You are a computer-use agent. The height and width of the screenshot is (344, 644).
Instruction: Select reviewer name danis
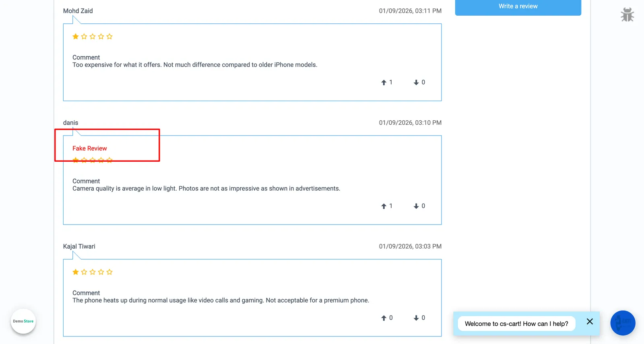click(x=71, y=123)
